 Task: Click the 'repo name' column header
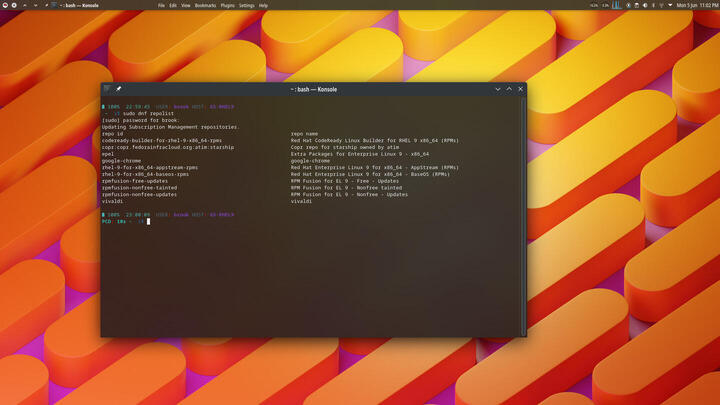[x=304, y=134]
